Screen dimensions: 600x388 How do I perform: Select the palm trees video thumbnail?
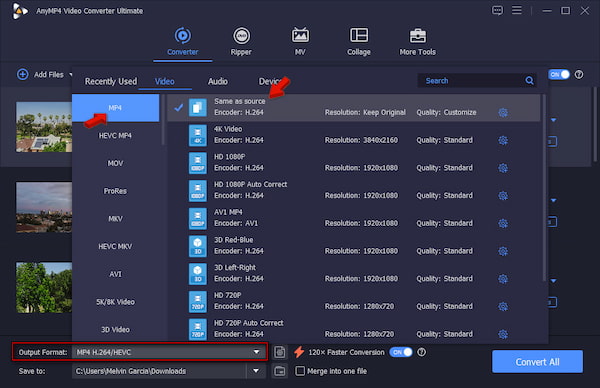pos(44,127)
